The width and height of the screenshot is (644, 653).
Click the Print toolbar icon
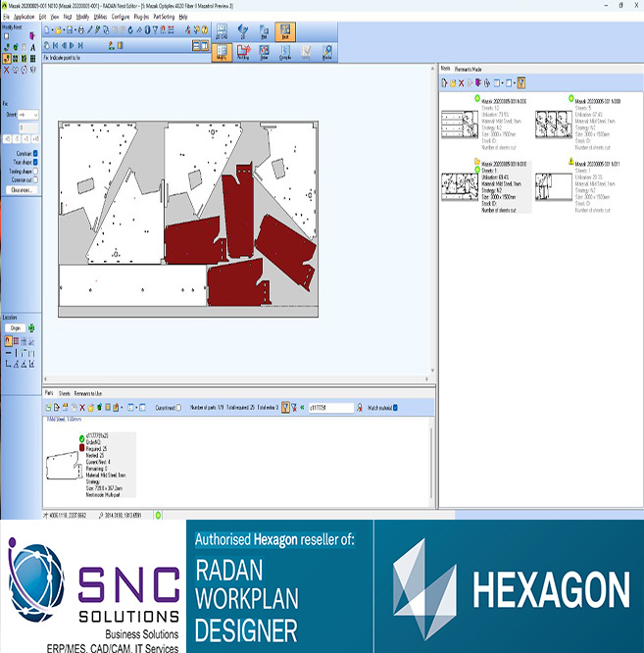(80, 30)
